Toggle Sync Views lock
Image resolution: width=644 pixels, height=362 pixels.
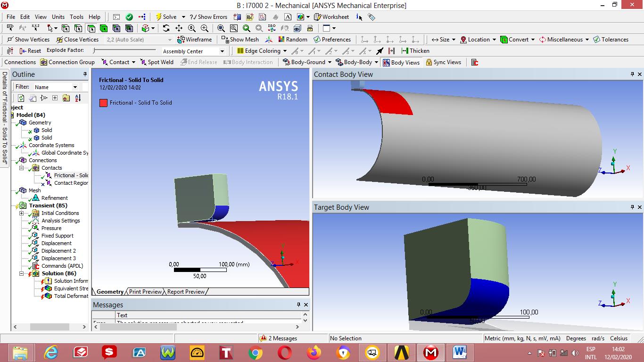pos(443,62)
